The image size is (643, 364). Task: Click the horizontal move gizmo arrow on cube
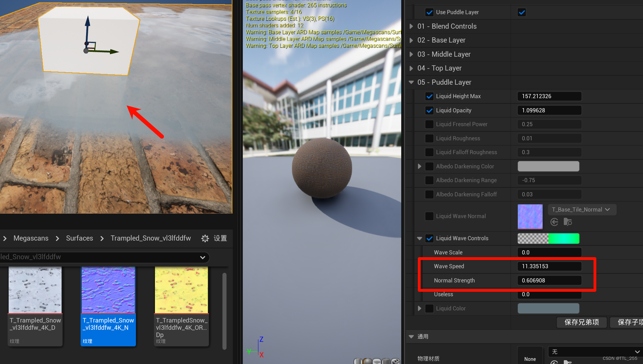pyautogui.click(x=113, y=52)
